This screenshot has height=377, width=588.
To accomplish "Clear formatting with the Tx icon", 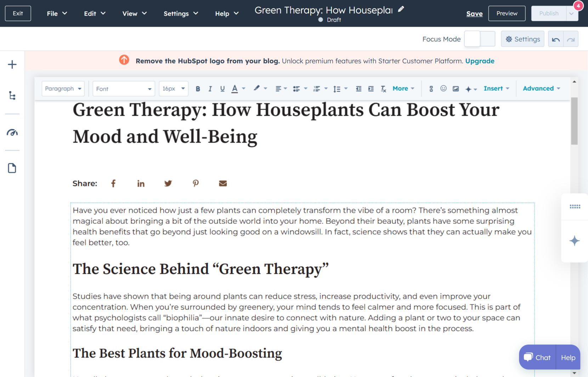I will pos(383,89).
